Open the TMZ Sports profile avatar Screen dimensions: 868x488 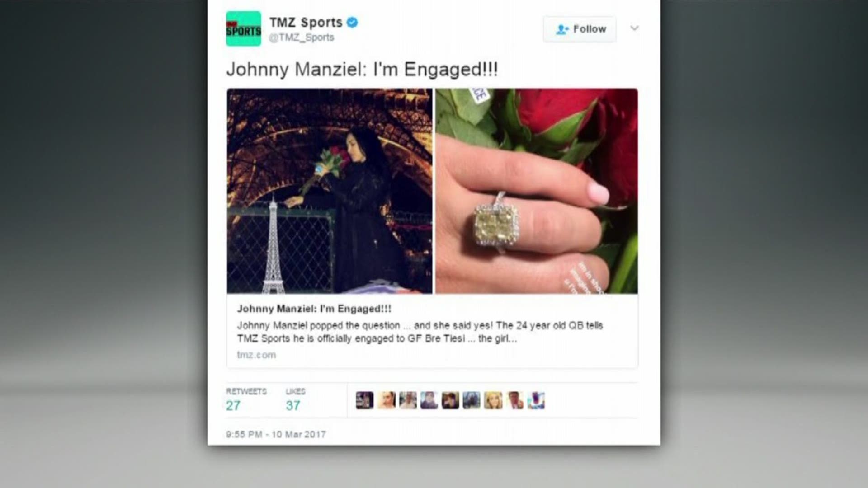coord(243,28)
